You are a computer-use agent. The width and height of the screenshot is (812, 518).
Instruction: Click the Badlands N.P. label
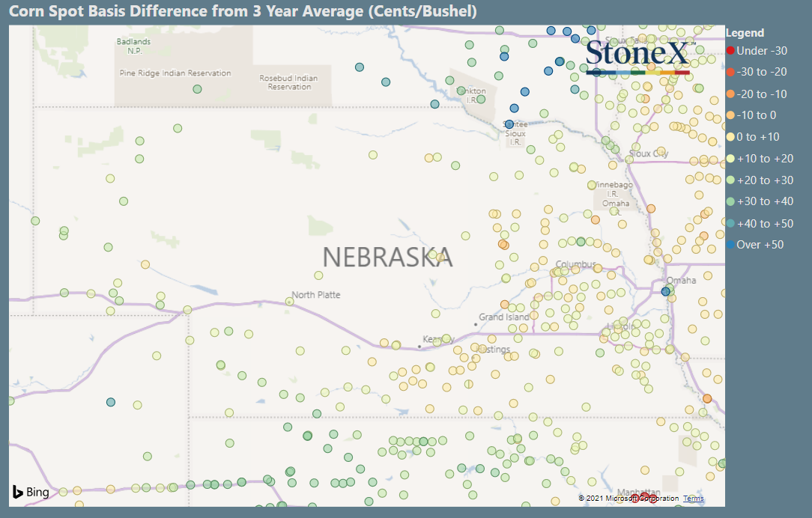(133, 46)
